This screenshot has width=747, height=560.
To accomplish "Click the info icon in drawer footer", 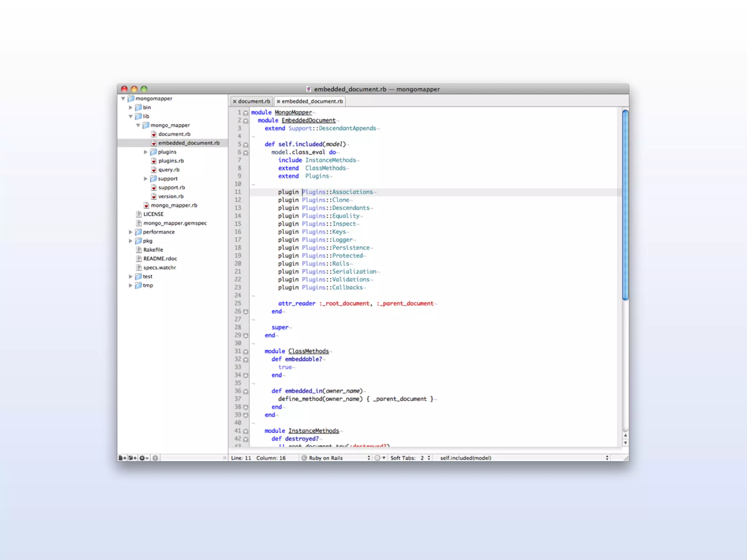I will pyautogui.click(x=155, y=458).
